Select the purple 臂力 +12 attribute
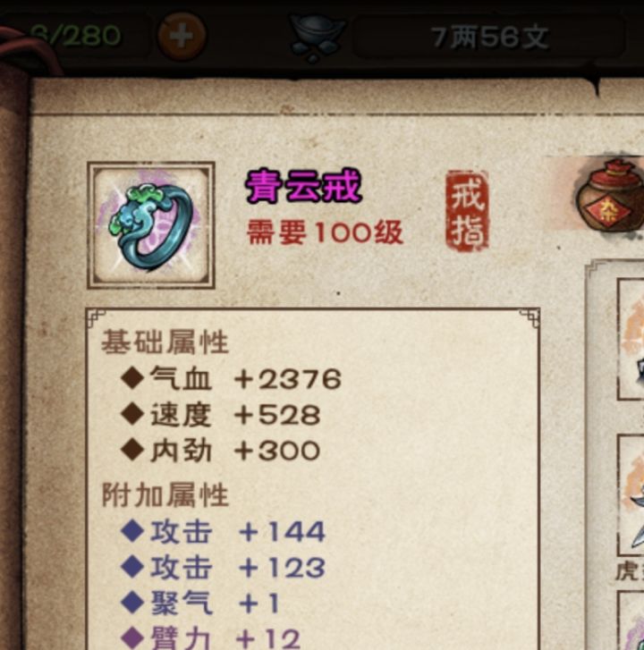 (211, 638)
